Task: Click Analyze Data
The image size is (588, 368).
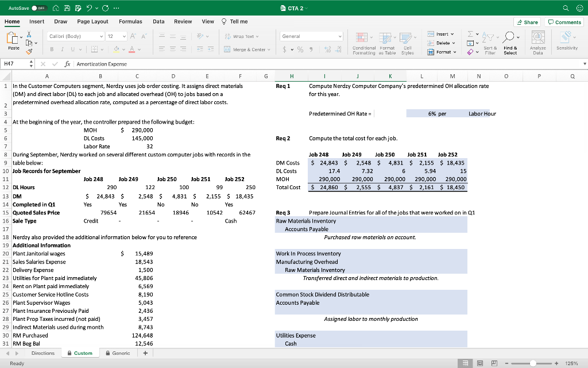Action: [x=537, y=44]
